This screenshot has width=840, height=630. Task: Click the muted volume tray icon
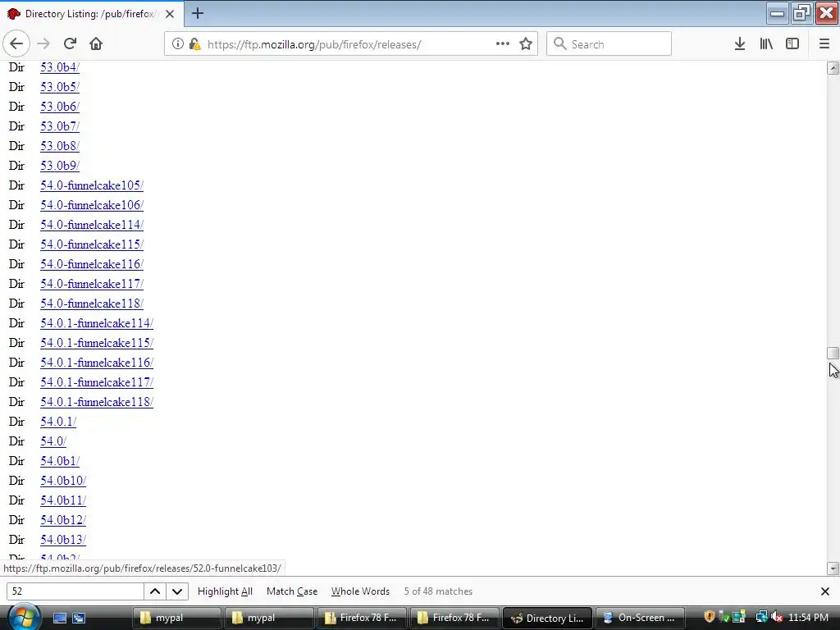pyautogui.click(x=777, y=617)
